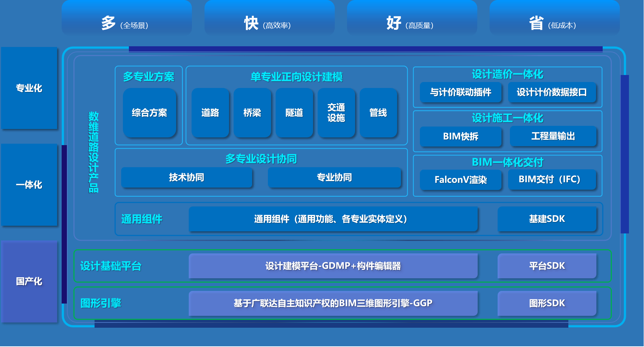Viewport: 644px width, 347px height.
Task: Open FalconV渲染 rendering
Action: [x=461, y=180]
